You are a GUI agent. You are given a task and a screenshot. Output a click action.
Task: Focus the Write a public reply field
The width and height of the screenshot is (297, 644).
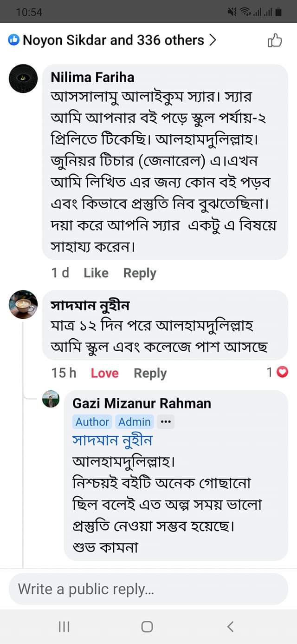pos(148,589)
